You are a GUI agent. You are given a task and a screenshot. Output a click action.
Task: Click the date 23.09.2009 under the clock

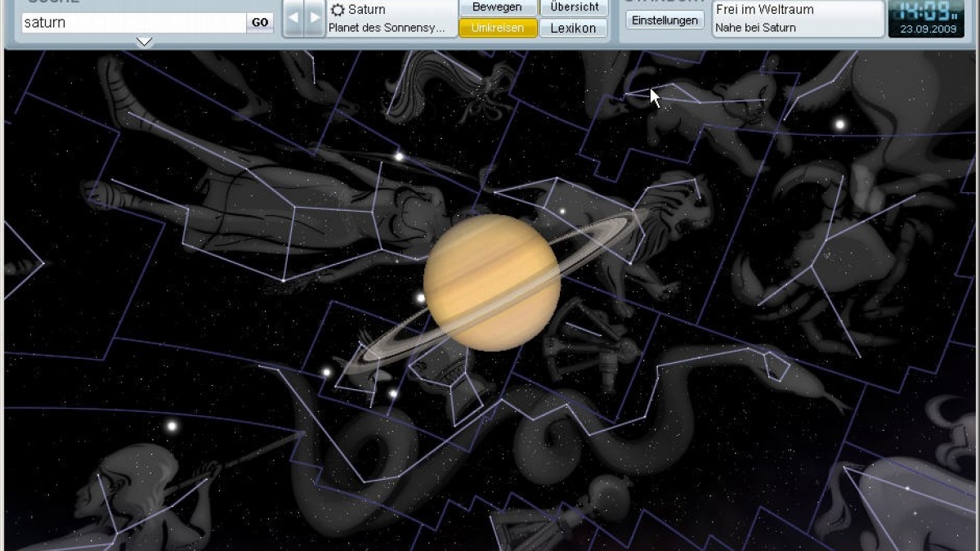(925, 29)
